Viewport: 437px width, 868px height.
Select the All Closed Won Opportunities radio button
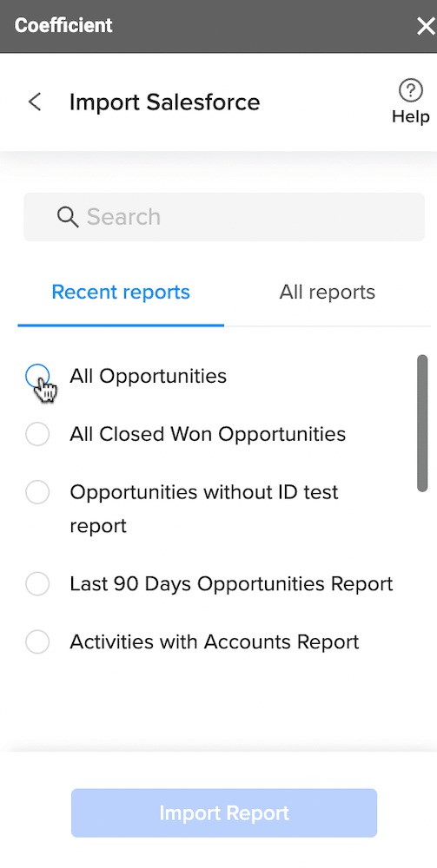point(37,435)
